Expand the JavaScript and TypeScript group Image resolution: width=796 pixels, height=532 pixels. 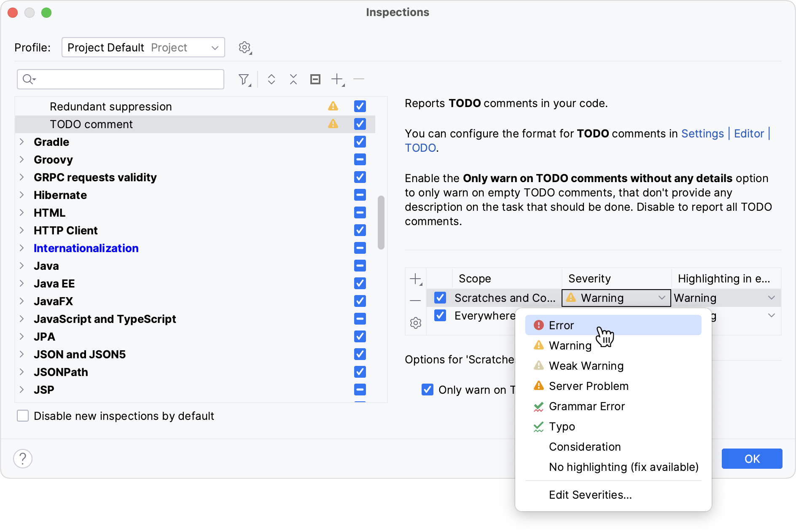22,319
